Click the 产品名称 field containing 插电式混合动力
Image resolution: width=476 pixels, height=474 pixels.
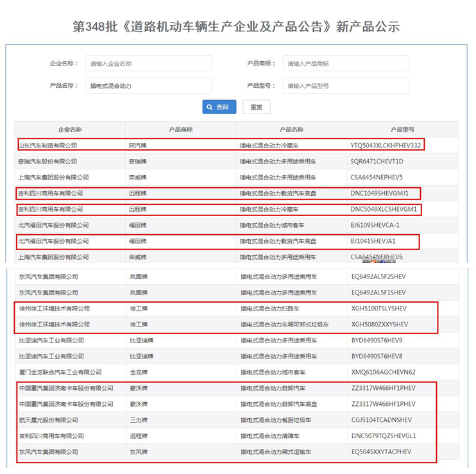pyautogui.click(x=148, y=85)
